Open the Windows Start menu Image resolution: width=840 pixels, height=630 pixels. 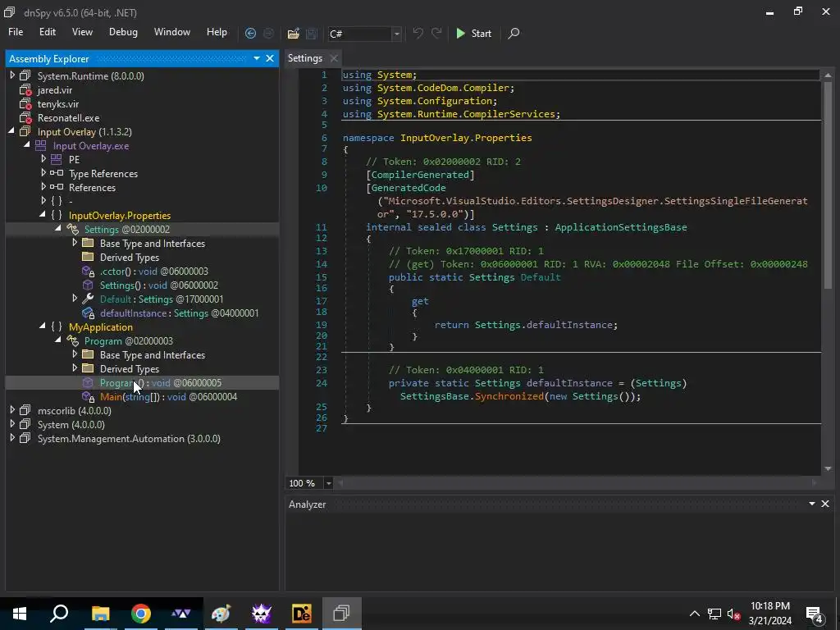point(20,614)
